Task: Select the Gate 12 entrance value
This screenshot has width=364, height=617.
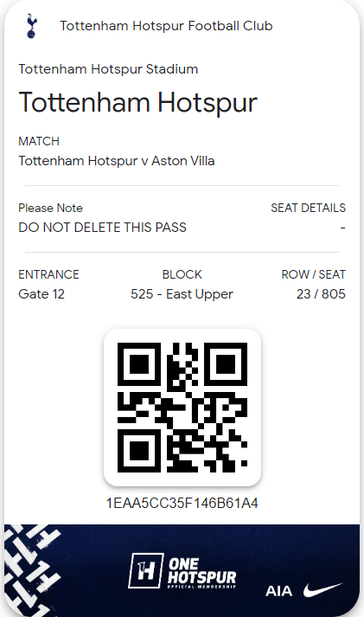Action: 42,294
